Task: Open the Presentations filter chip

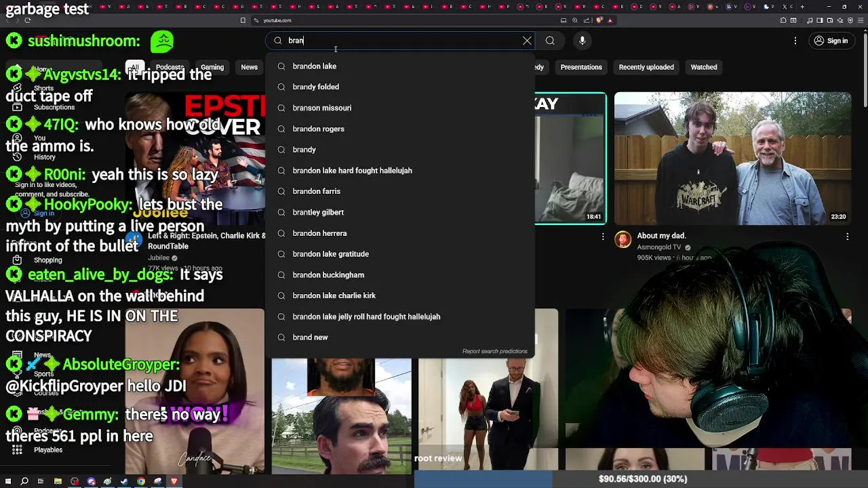Action: 581,67
